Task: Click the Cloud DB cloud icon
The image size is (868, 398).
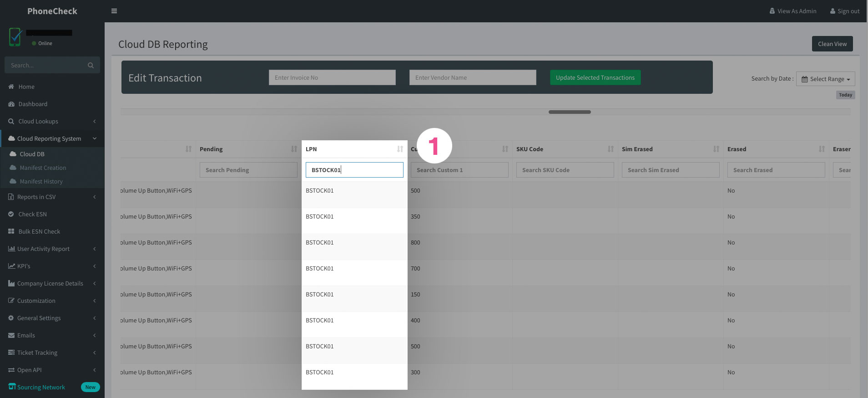Action: pyautogui.click(x=13, y=154)
